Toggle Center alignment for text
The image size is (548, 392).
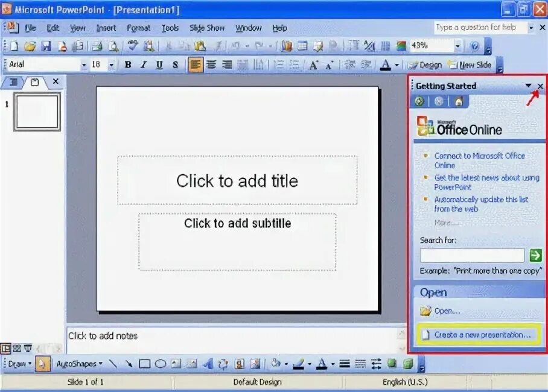click(x=211, y=65)
